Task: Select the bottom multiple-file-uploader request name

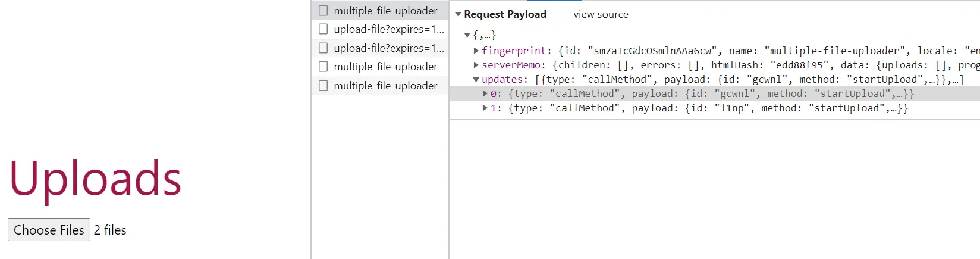Action: click(385, 86)
